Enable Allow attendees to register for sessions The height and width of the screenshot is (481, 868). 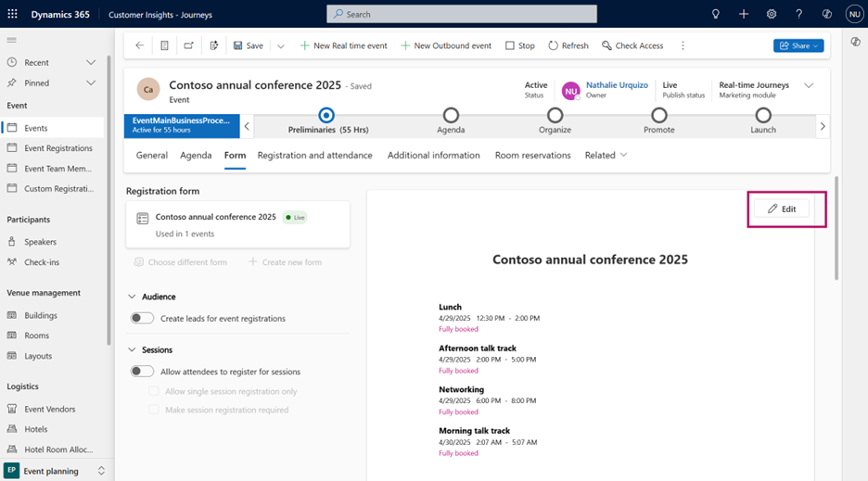[142, 372]
